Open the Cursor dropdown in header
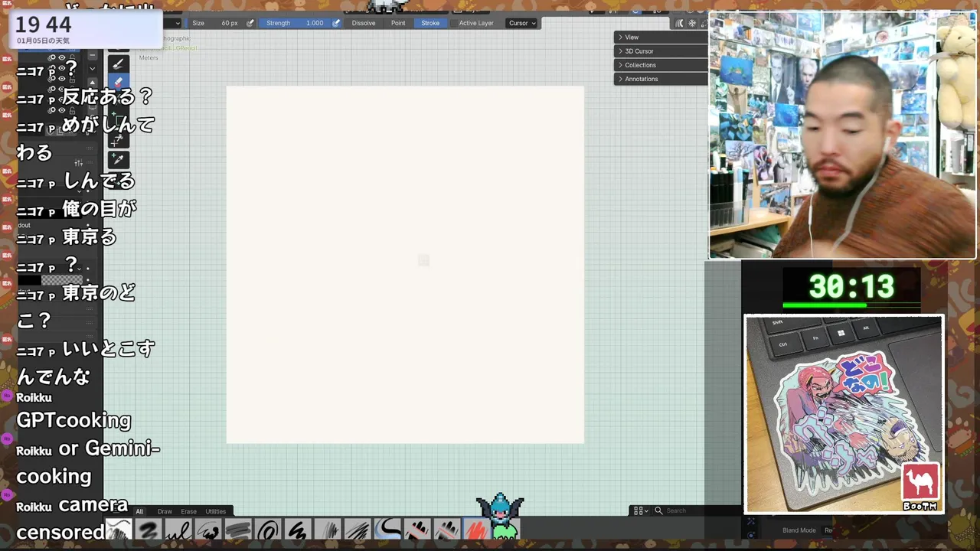This screenshot has width=980, height=551. (x=522, y=23)
